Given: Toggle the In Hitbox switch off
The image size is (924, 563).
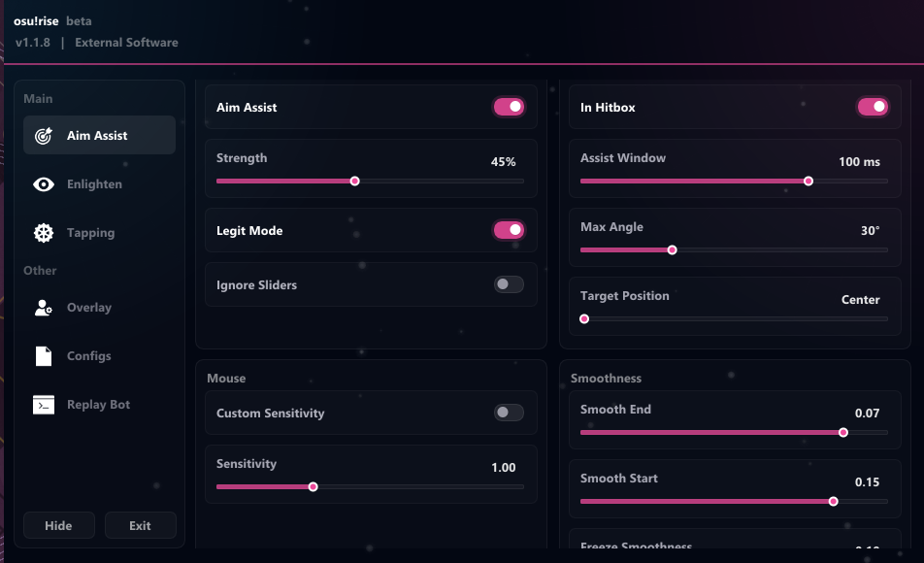Looking at the screenshot, I should pyautogui.click(x=873, y=107).
